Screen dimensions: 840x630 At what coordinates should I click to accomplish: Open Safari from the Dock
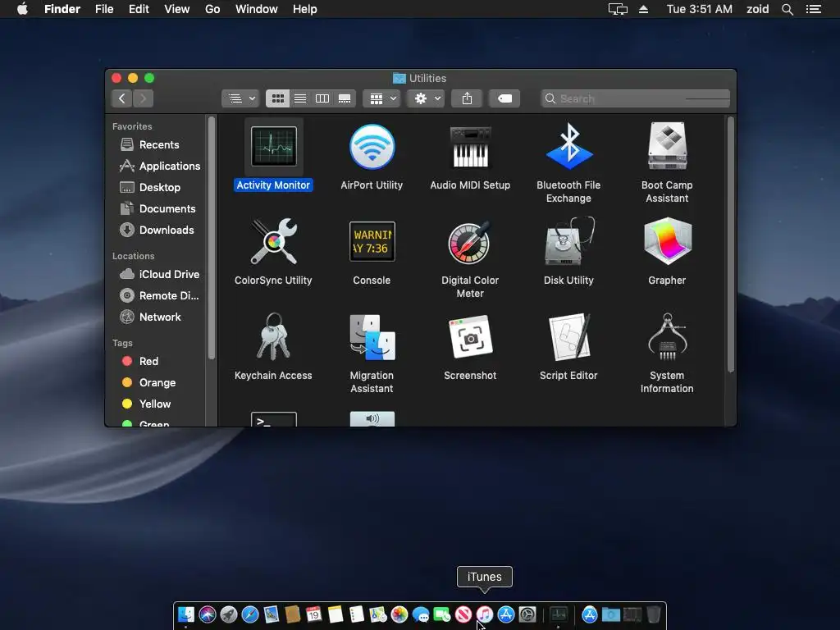point(250,614)
